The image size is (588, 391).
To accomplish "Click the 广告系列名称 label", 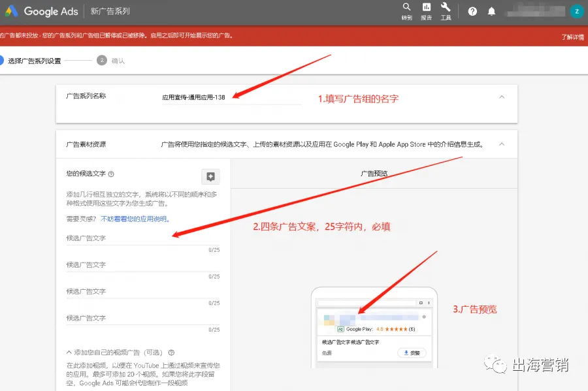I will point(86,96).
